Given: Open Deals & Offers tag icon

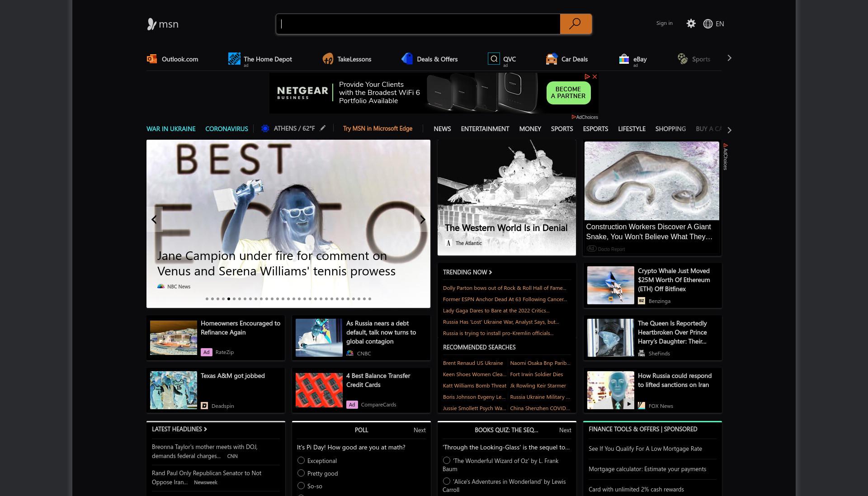Looking at the screenshot, I should [407, 59].
